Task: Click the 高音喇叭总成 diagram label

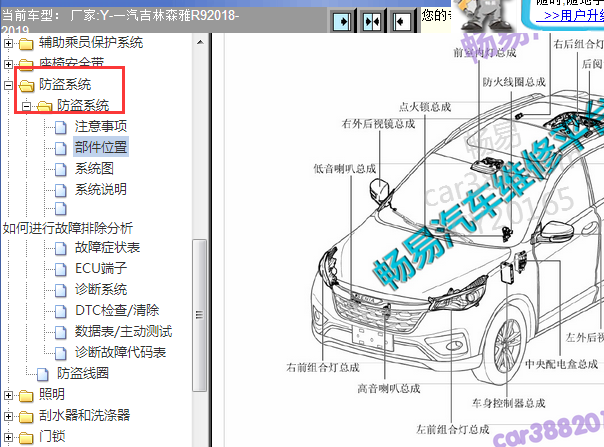Action: coord(388,389)
